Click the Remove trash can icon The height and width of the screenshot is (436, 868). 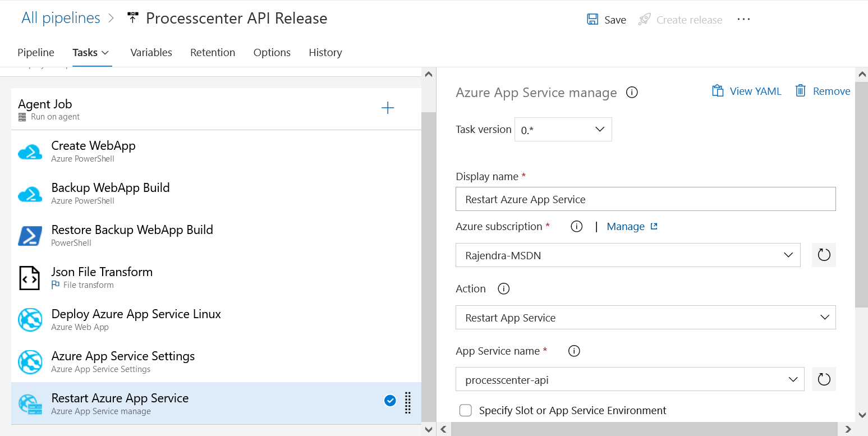801,91
